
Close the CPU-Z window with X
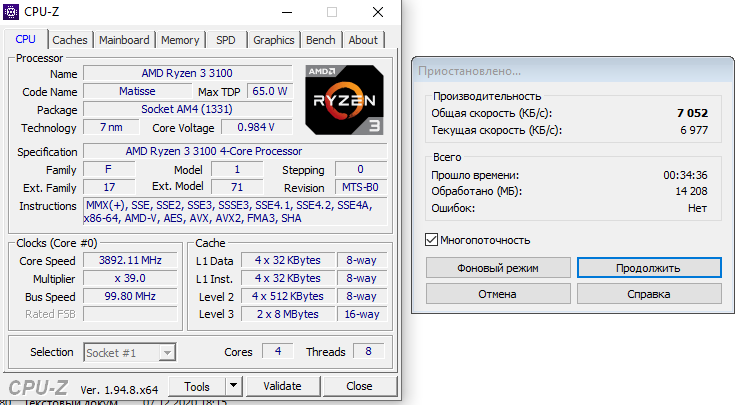coord(378,12)
